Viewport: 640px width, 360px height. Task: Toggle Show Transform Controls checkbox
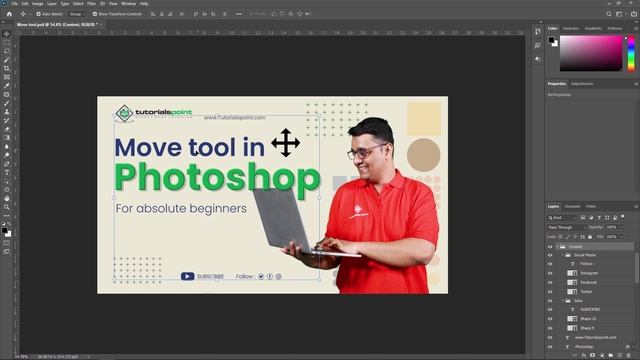95,14
